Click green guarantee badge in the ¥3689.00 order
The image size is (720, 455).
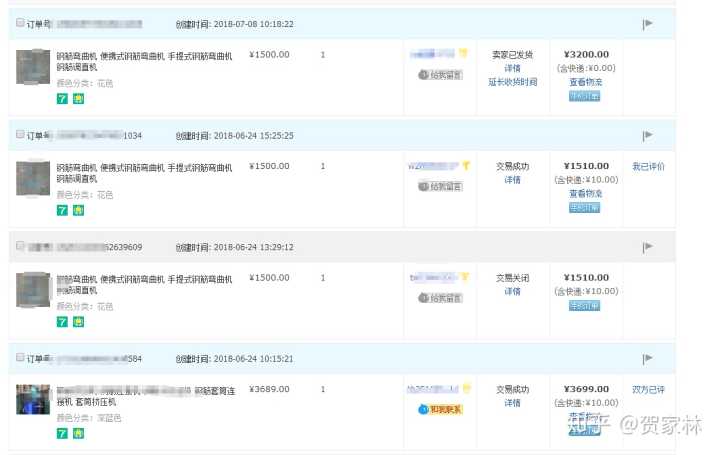(x=79, y=433)
